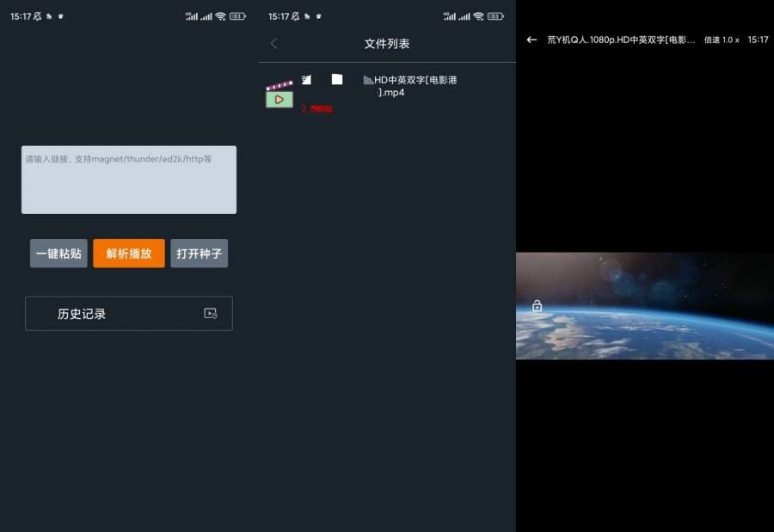This screenshot has width=774, height=532.
Task: Click the muted bell icon on input screen
Action: pyautogui.click(x=37, y=16)
